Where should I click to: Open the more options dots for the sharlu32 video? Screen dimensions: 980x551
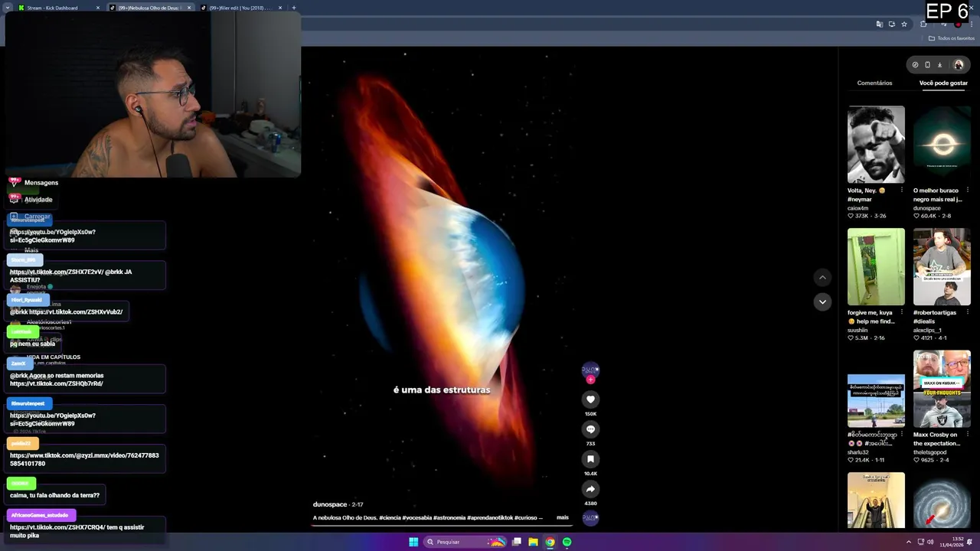click(x=901, y=435)
